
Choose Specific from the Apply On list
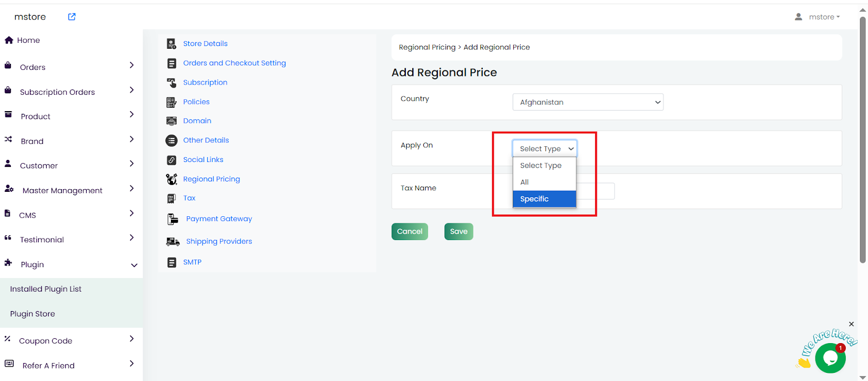pos(544,199)
